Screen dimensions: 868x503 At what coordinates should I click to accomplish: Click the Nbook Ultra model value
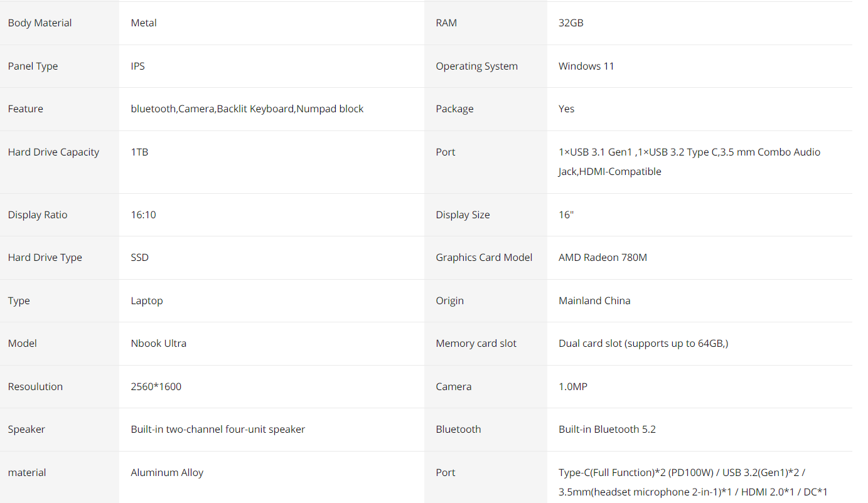tap(158, 344)
